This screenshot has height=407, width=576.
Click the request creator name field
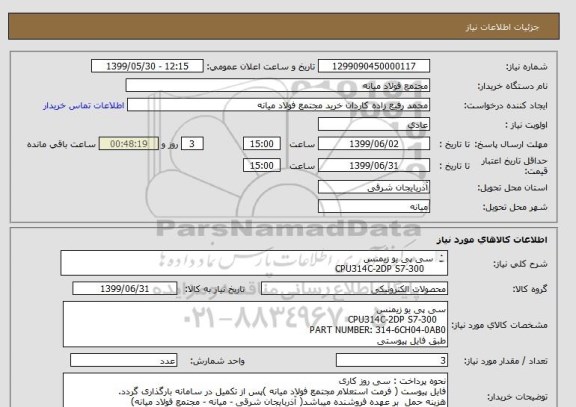tap(278, 105)
